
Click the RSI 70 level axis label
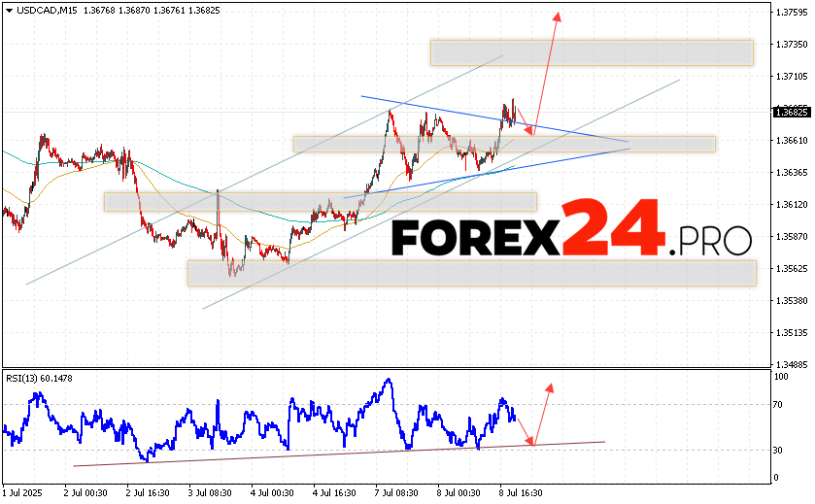(x=779, y=404)
